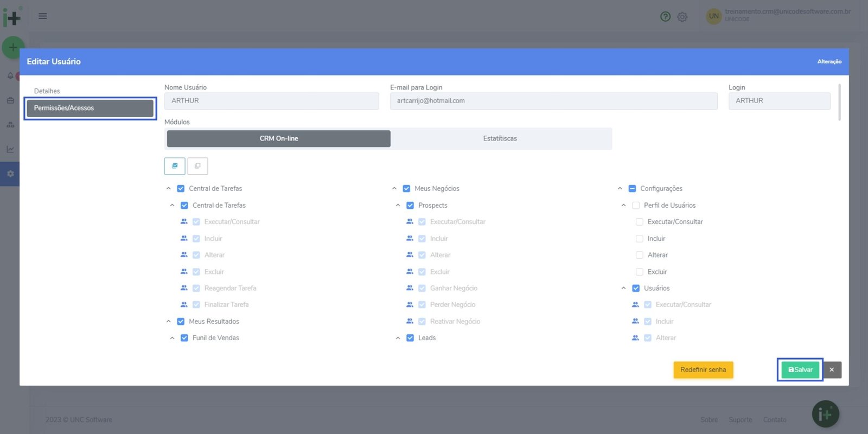Switch to the Estatísticas module tab
Screen dimensions: 868x434
(500, 139)
